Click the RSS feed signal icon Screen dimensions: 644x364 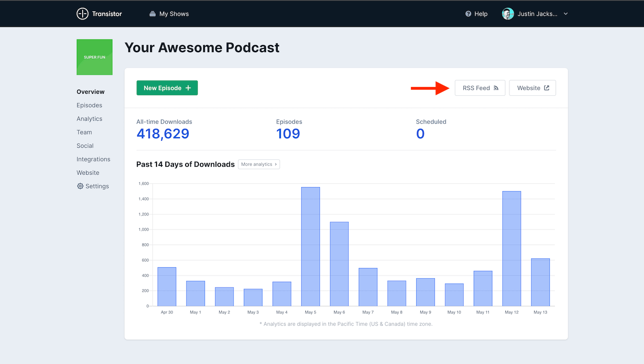(496, 88)
